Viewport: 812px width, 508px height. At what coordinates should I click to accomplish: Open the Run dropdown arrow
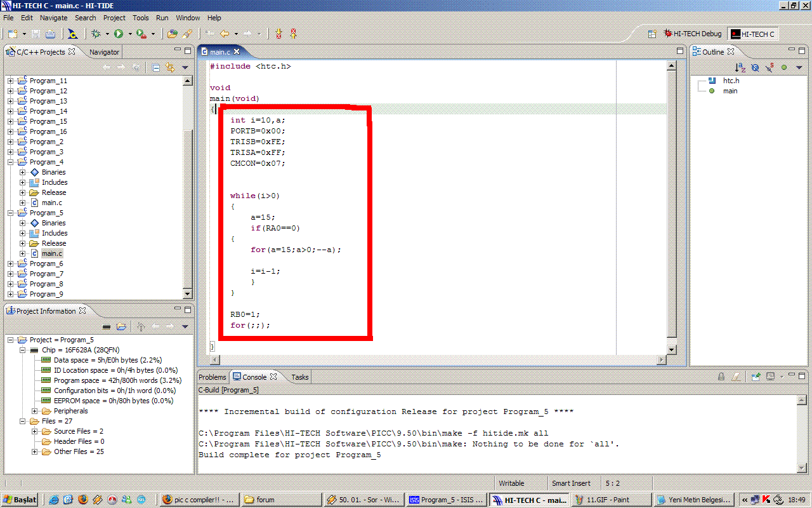130,34
